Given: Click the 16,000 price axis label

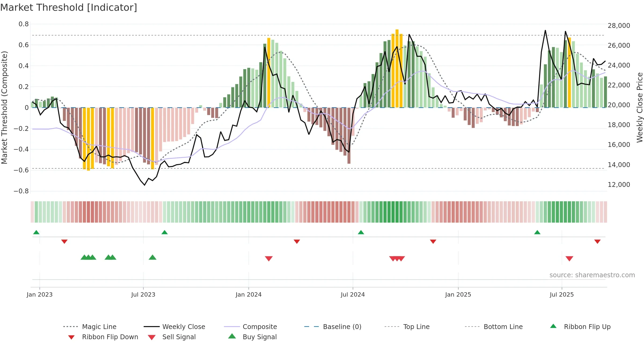Looking at the screenshot, I should (x=619, y=145).
